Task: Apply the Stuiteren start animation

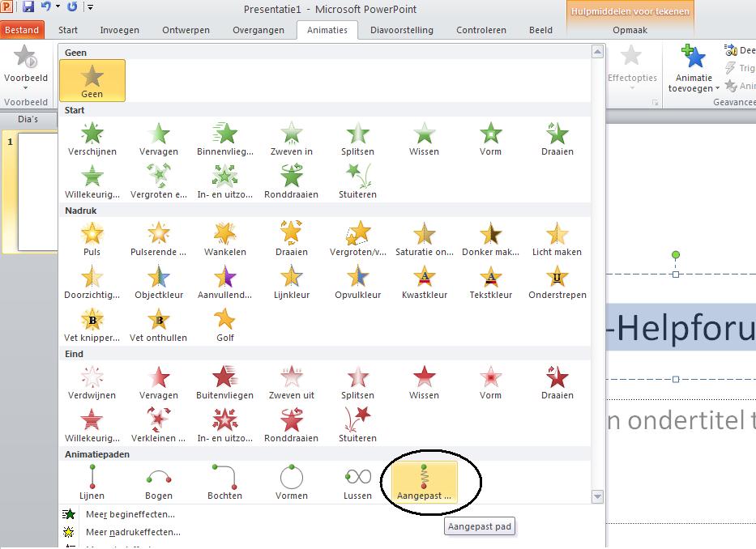Action: point(357,181)
